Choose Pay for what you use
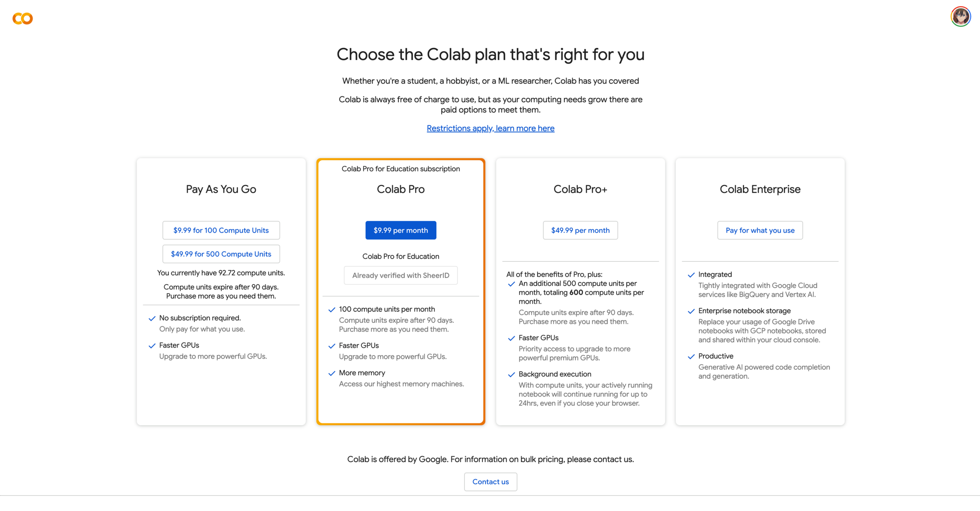This screenshot has width=980, height=511. [x=760, y=230]
